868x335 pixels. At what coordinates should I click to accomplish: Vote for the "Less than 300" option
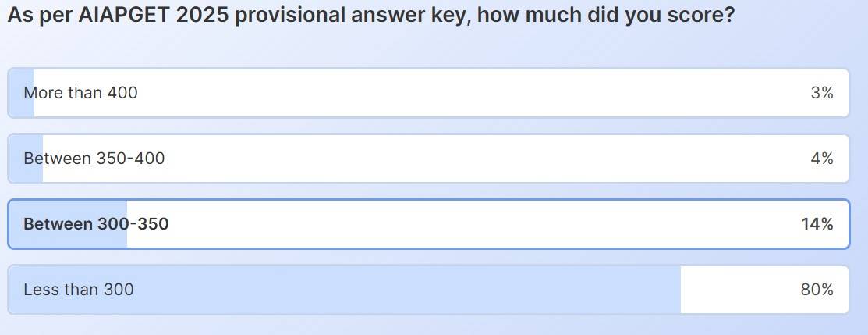(428, 290)
